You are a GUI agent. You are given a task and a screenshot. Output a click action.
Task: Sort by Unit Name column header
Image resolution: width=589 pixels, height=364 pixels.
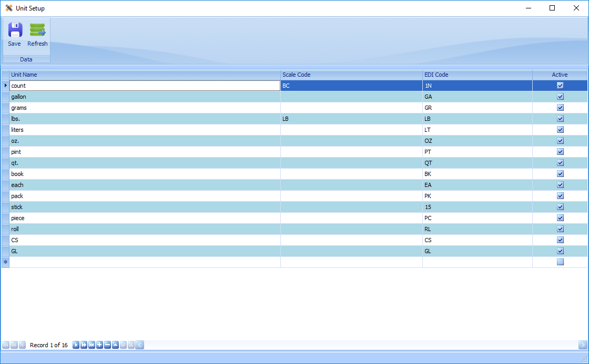(145, 75)
